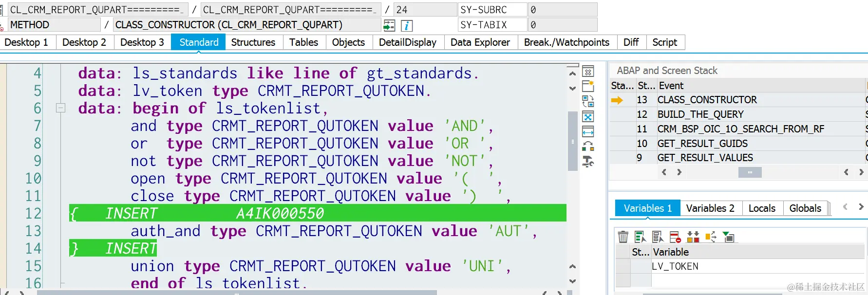The image size is (868, 295).
Task: Collapse the ls_tokenlist block fold marker at line 6
Action: click(x=61, y=108)
